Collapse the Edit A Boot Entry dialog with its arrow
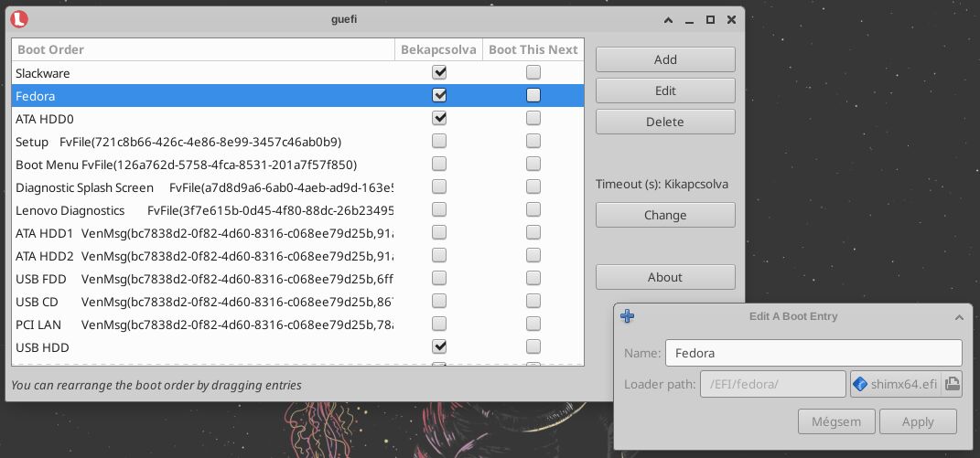The image size is (980, 458). click(959, 317)
